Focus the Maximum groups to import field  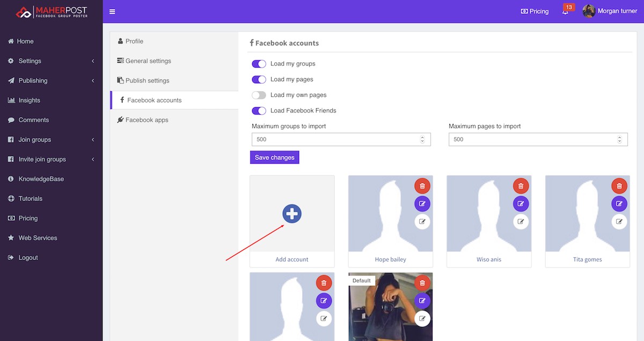341,139
